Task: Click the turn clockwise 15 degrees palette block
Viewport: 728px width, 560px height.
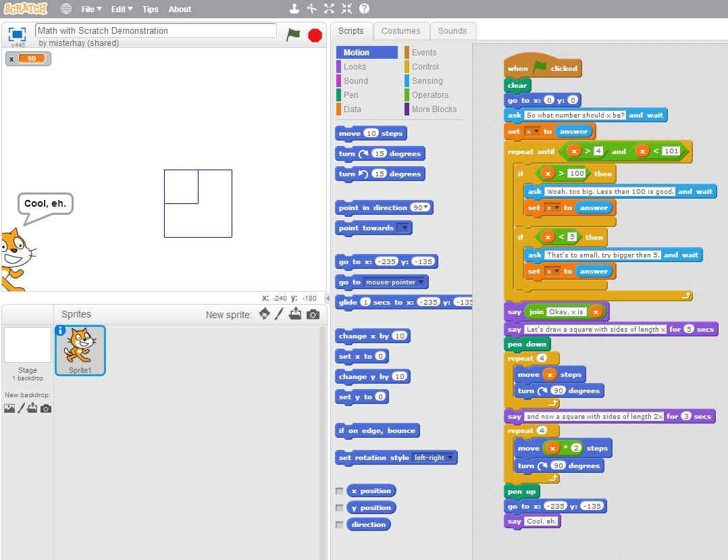Action: pyautogui.click(x=380, y=154)
